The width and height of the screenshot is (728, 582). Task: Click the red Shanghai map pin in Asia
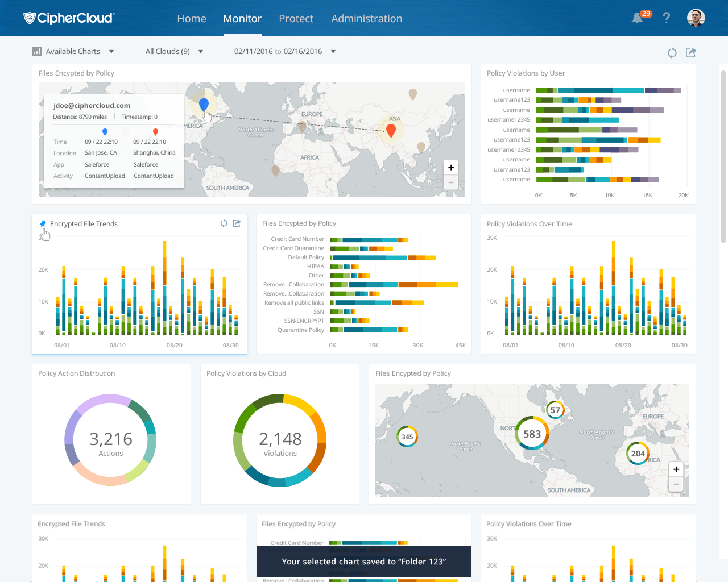[391, 131]
